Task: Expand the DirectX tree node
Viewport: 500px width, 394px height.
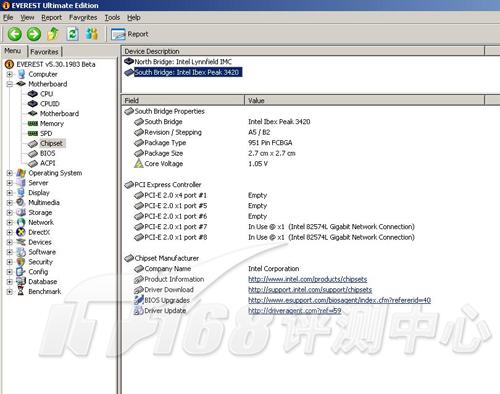Action: [10, 232]
